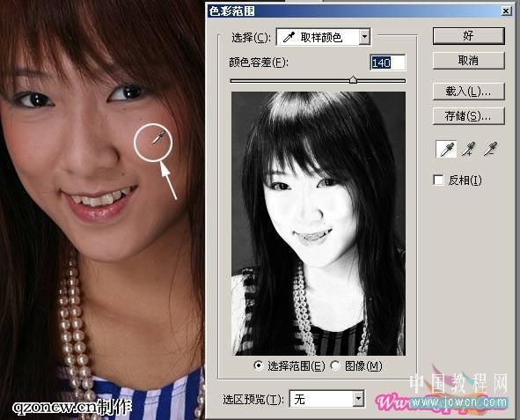The image size is (520, 420).
Task: Enable the 反相(I) checkbox
Action: pyautogui.click(x=438, y=181)
